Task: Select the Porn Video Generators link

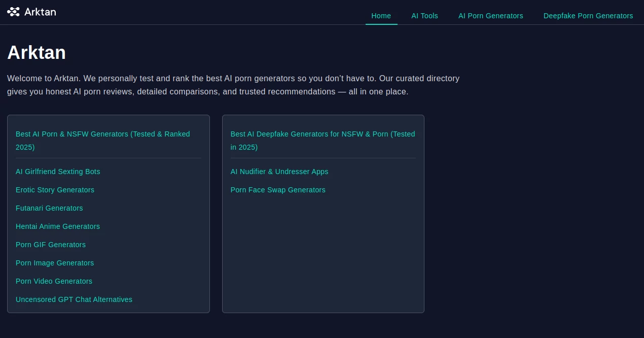Action: 54,281
